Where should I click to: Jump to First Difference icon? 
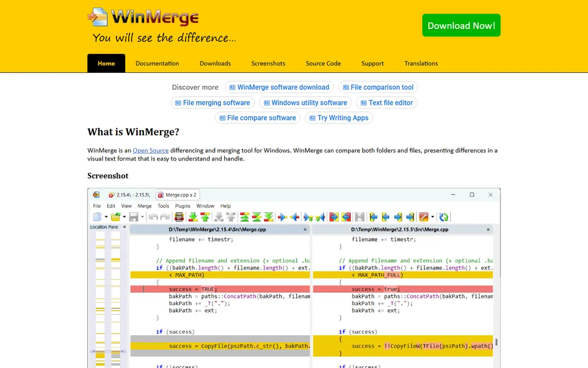click(x=244, y=217)
